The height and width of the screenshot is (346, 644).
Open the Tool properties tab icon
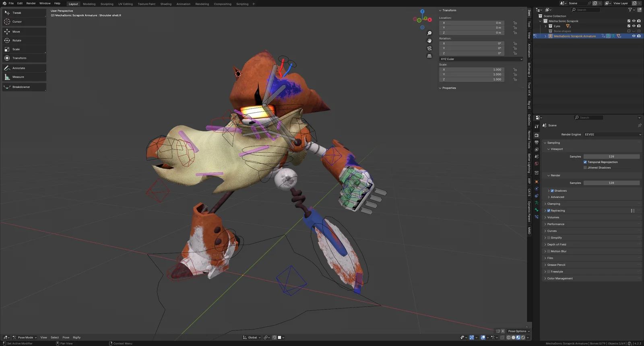point(537,126)
